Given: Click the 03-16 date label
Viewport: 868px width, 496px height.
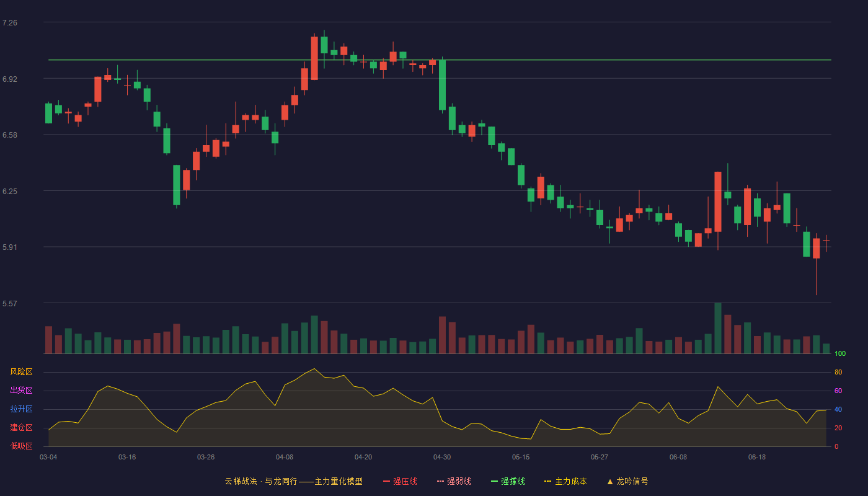Looking at the screenshot, I should 127,457.
